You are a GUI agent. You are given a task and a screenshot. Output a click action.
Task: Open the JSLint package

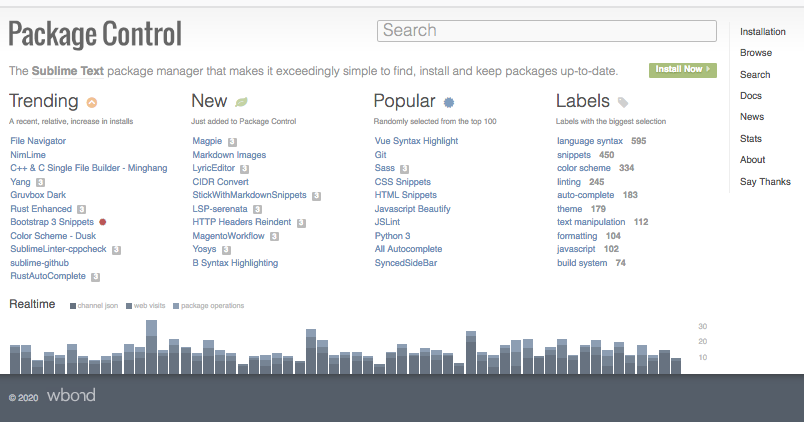click(x=387, y=222)
